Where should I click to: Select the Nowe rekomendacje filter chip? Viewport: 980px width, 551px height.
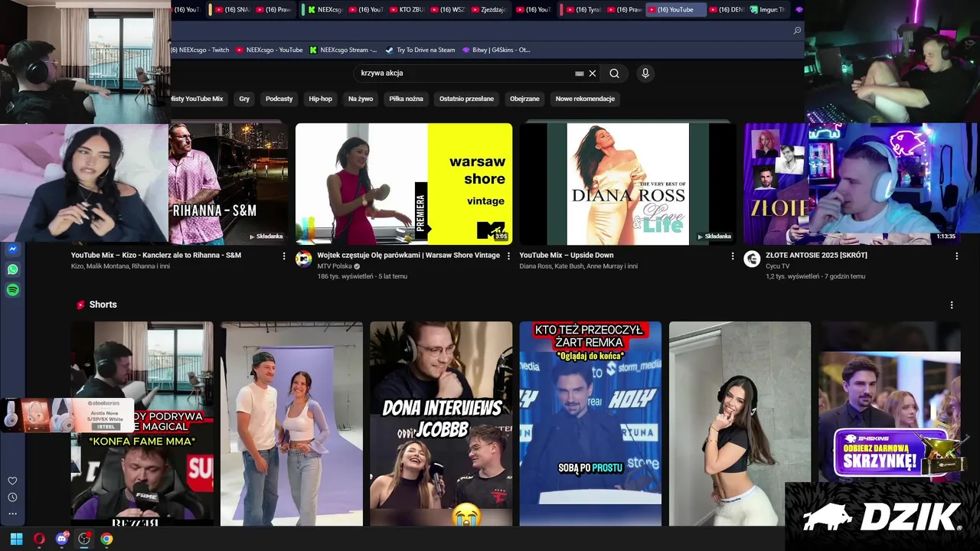(x=585, y=99)
